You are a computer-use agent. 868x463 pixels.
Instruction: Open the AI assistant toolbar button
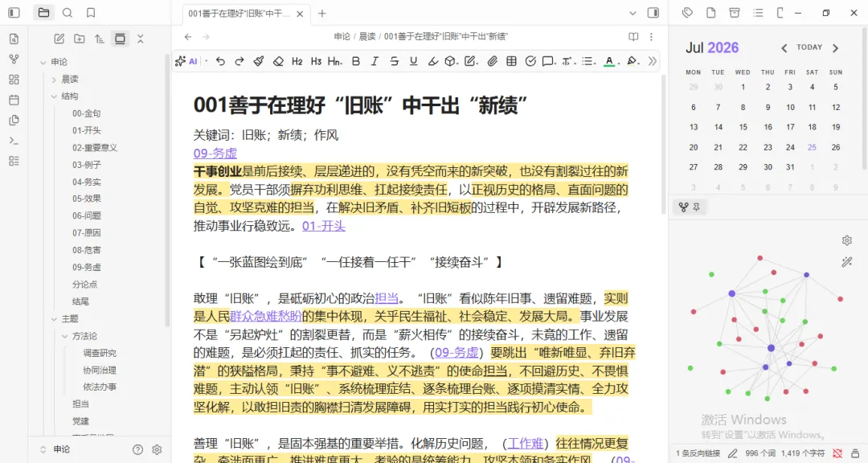tap(186, 61)
